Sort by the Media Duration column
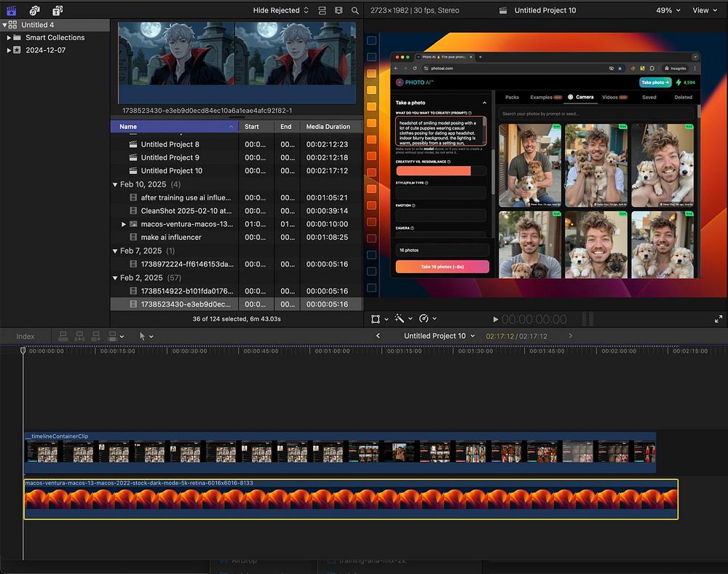The image size is (728, 574). click(328, 127)
